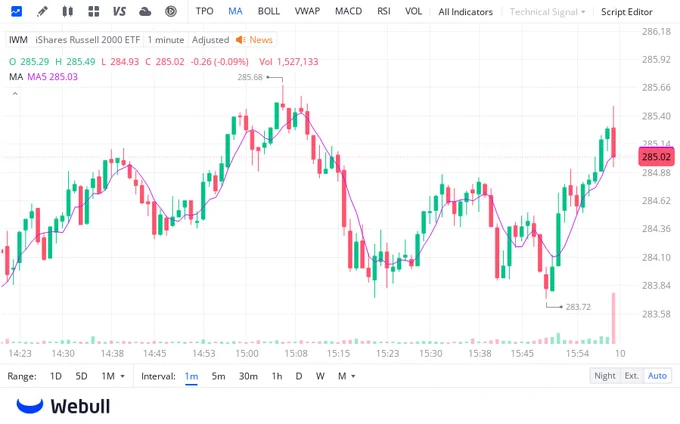
Task: Click the 15:54 time axis label
Action: click(x=577, y=353)
